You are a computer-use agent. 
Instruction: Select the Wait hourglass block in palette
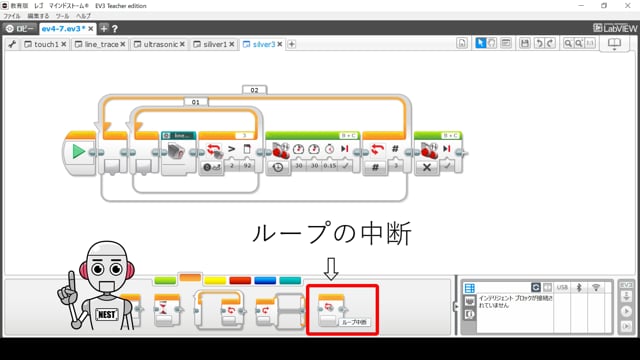pos(165,310)
